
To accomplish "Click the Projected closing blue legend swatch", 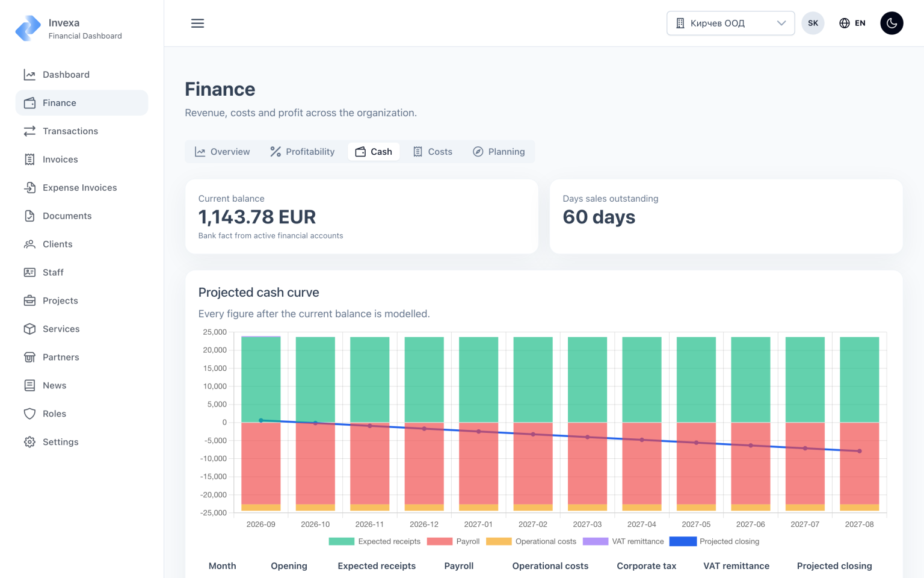I will point(683,542).
